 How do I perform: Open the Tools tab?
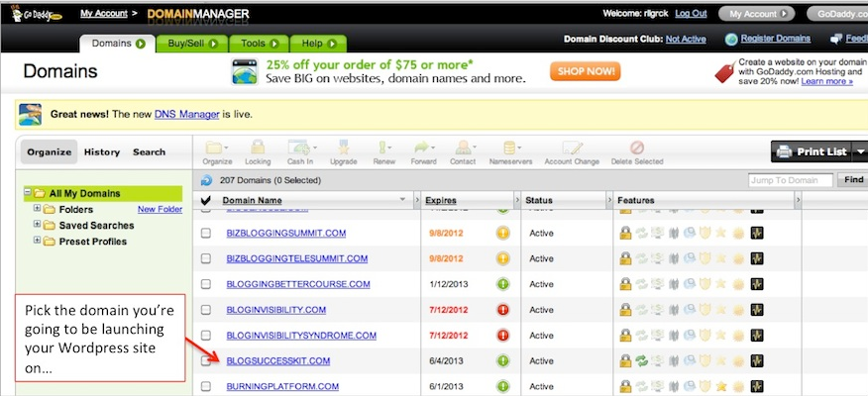pyautogui.click(x=259, y=44)
